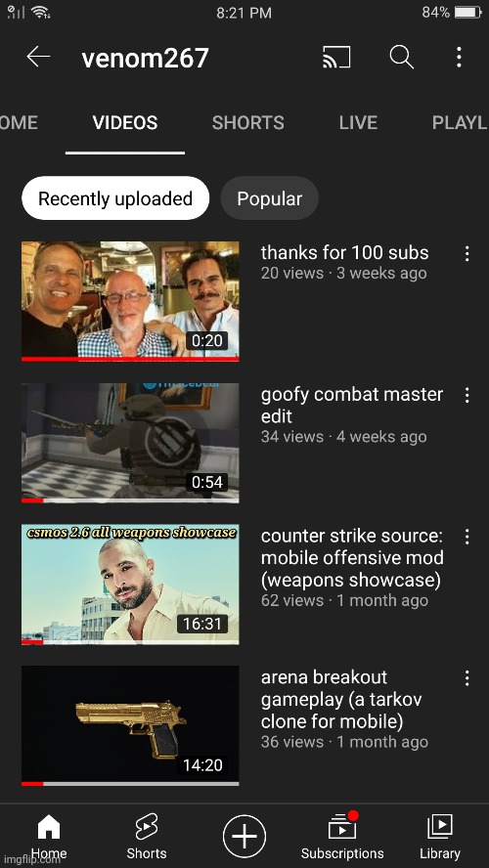Open Shorts in the bottom navigation bar
This screenshot has width=489, height=868.
coord(146,837)
